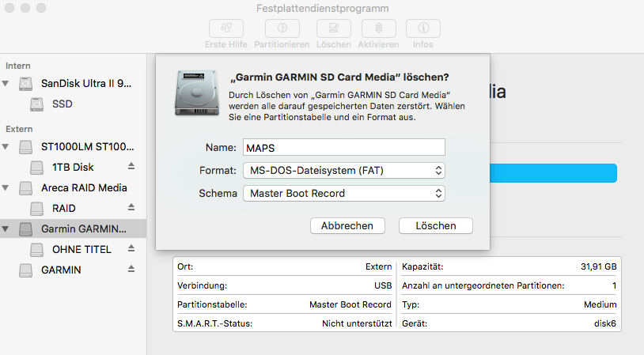Screen dimensions: 644x355
Task: Click the red close window button
Action: [9, 8]
